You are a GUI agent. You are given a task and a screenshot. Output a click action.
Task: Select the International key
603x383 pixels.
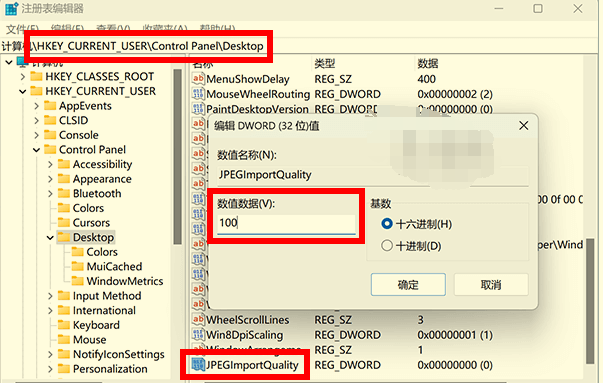pyautogui.click(x=104, y=310)
